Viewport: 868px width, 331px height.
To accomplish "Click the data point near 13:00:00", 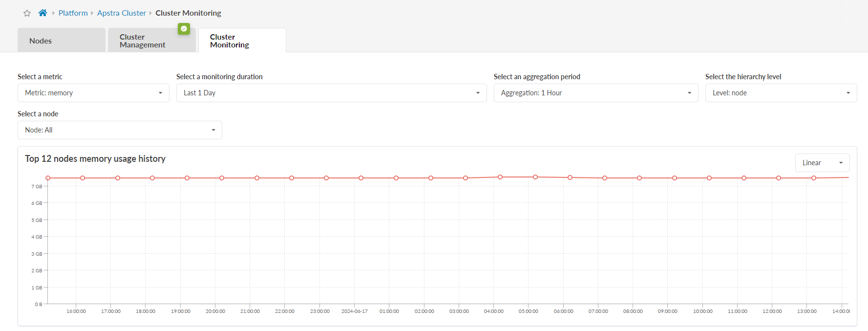I will [814, 178].
